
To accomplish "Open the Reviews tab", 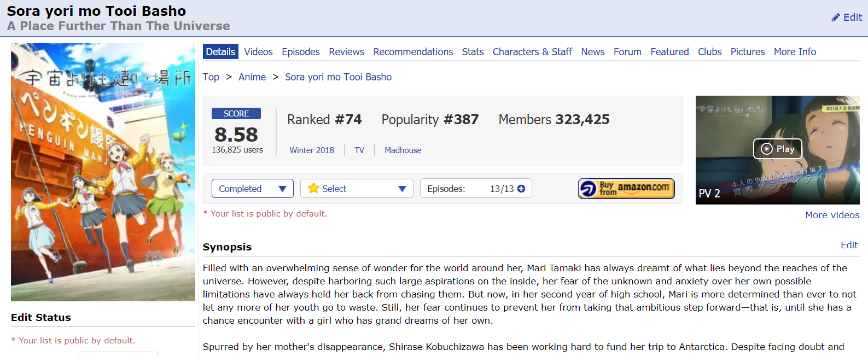I will click(x=346, y=52).
